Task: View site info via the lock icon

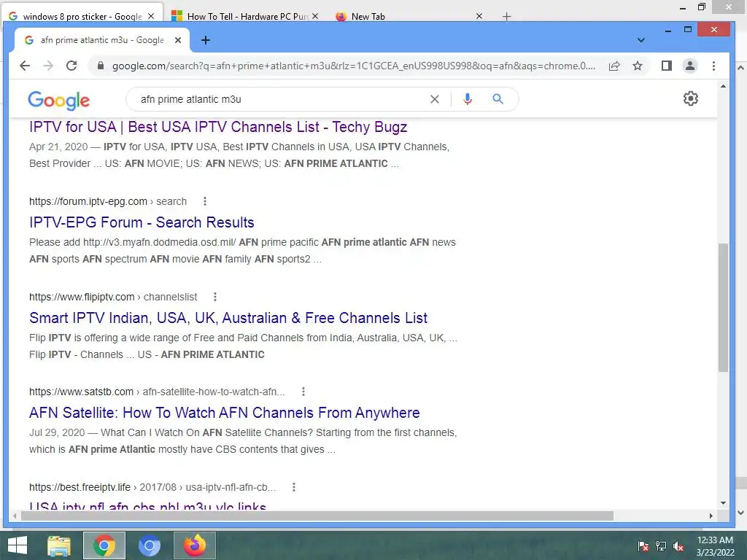Action: click(x=101, y=66)
